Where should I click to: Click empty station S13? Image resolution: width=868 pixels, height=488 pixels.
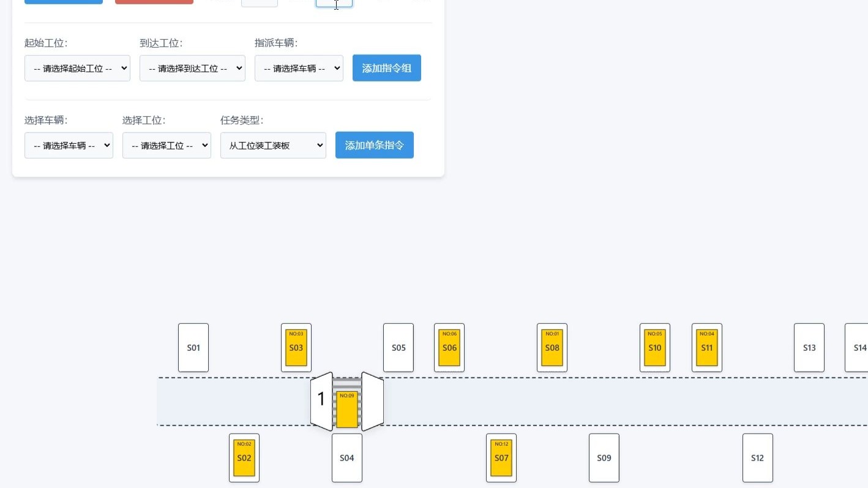809,348
